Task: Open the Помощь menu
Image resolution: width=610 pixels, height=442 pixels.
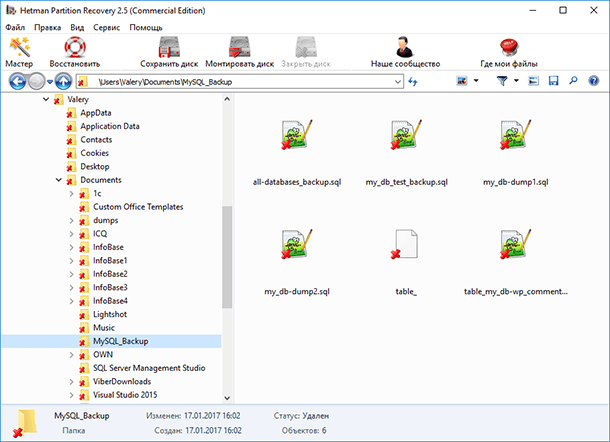Action: (x=146, y=28)
